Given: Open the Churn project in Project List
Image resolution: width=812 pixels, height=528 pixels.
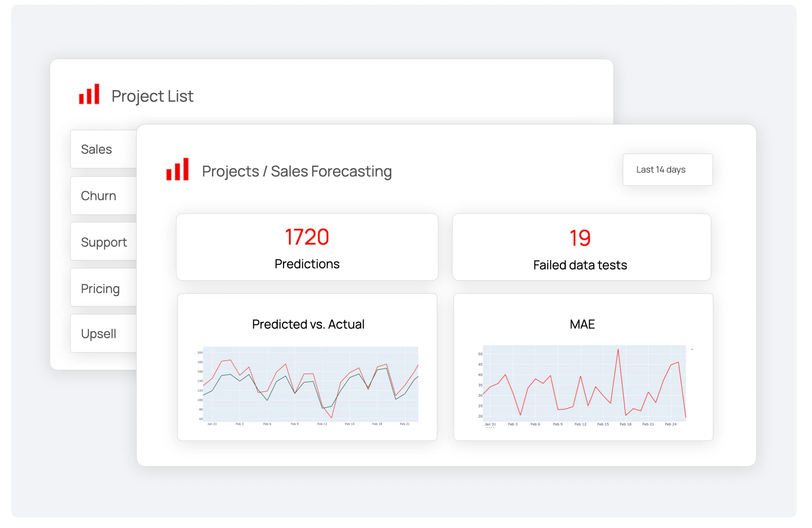Looking at the screenshot, I should tap(104, 196).
